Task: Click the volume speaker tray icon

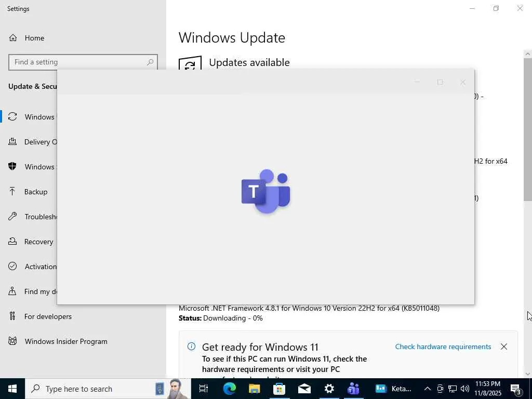Action: click(x=465, y=389)
